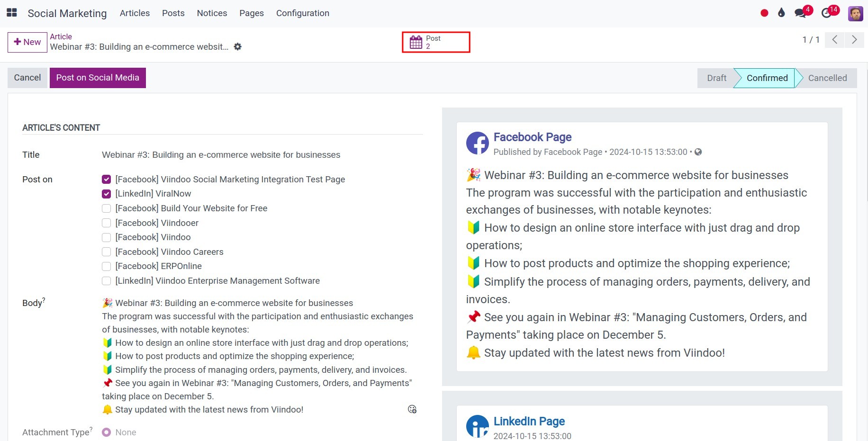Open the Posts menu
The height and width of the screenshot is (441, 868).
click(173, 13)
